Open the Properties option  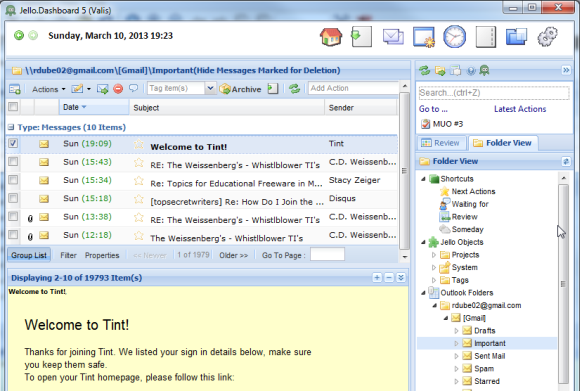pyautogui.click(x=102, y=255)
